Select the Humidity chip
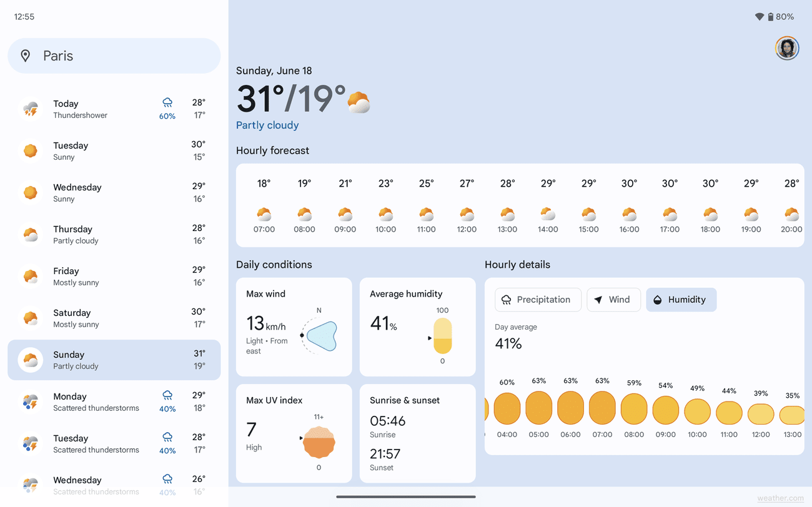Screen dimensions: 812x507 (x=681, y=300)
